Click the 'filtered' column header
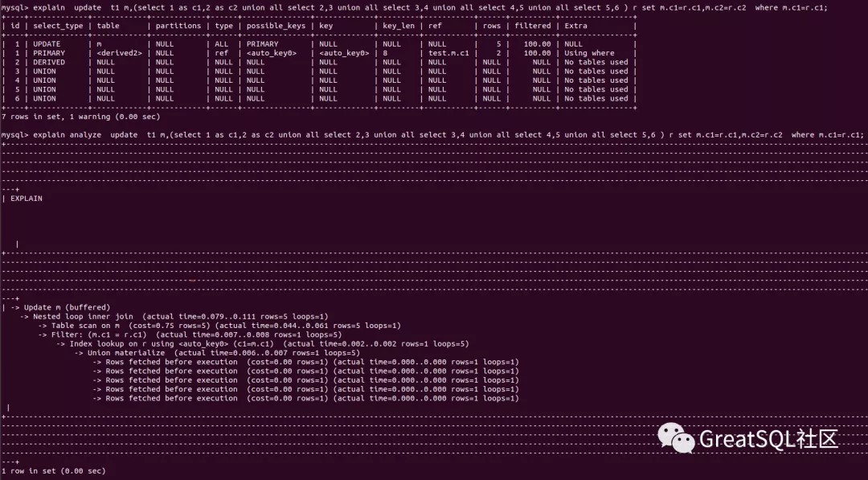The width and height of the screenshot is (868, 480). pos(533,26)
